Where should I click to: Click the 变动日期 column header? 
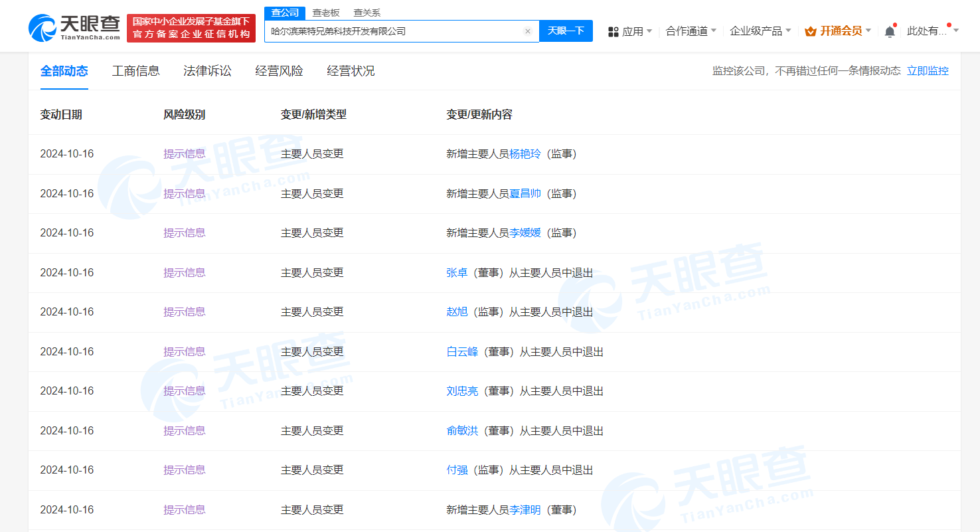61,115
